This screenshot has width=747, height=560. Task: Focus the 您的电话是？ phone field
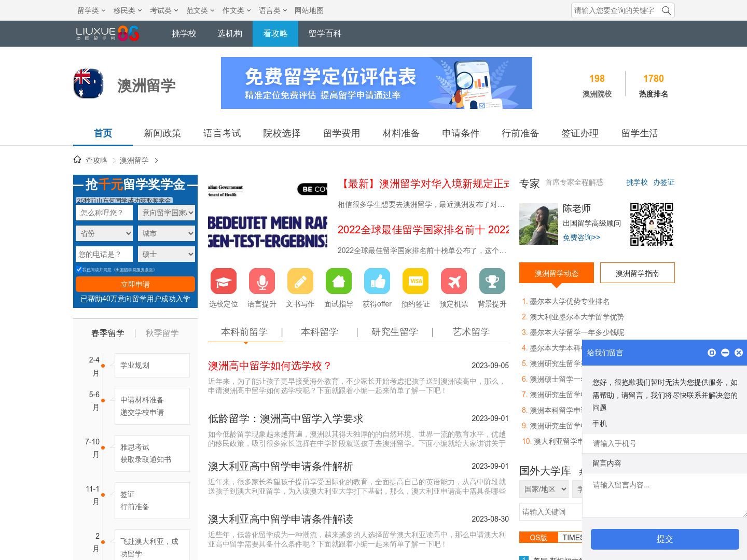[104, 254]
